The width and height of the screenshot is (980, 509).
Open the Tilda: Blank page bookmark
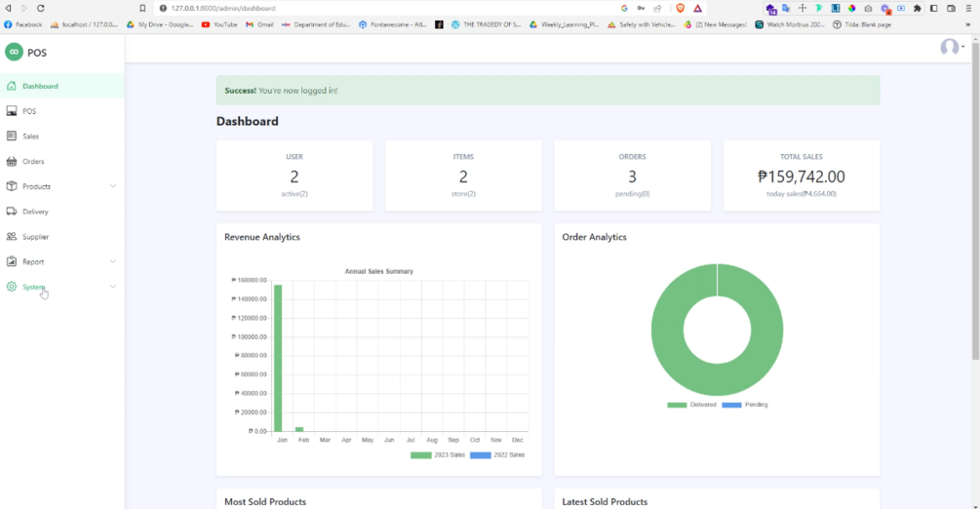point(862,24)
